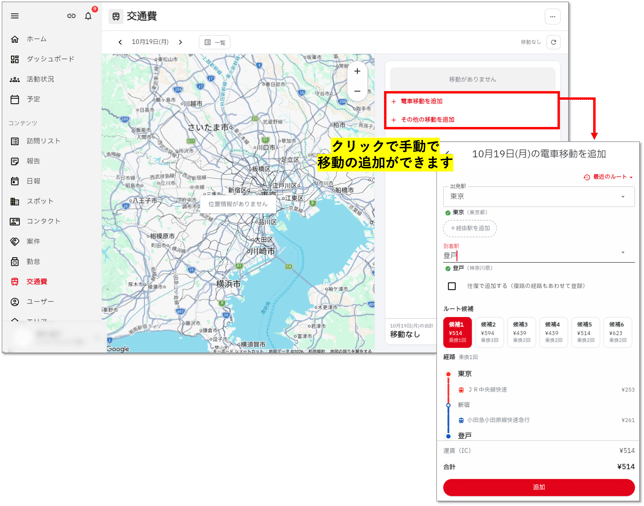Screen dimensions: 644x506
Task: Open 活動状況 in the sidebar
Action: tap(33, 79)
